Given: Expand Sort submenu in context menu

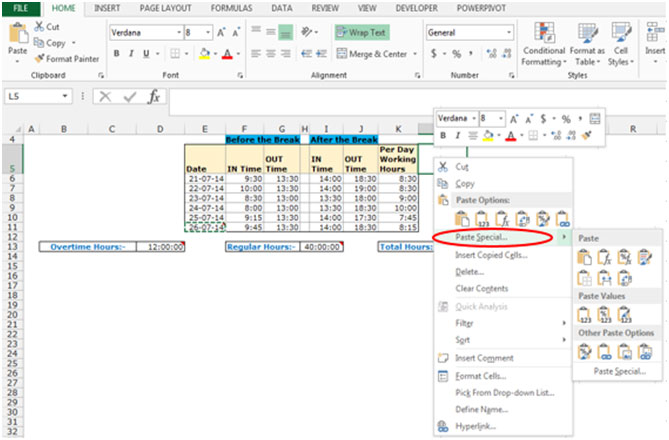Looking at the screenshot, I should (x=564, y=340).
